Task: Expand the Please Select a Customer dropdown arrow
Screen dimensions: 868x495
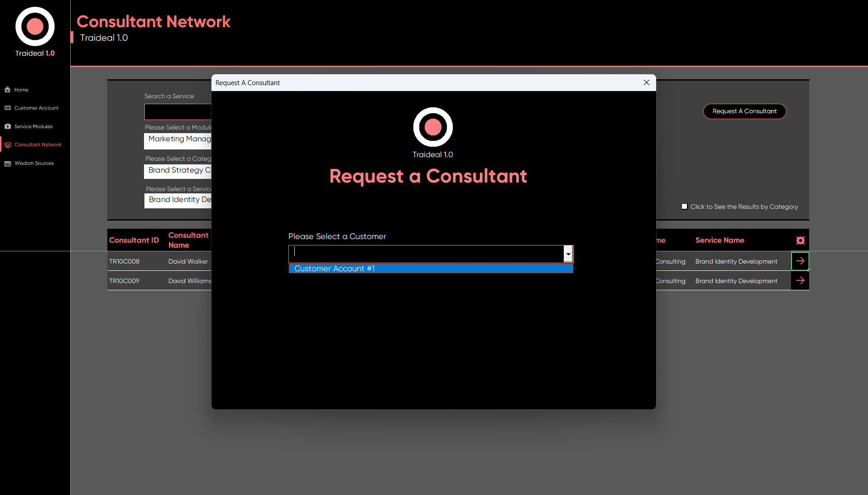Action: click(x=568, y=254)
